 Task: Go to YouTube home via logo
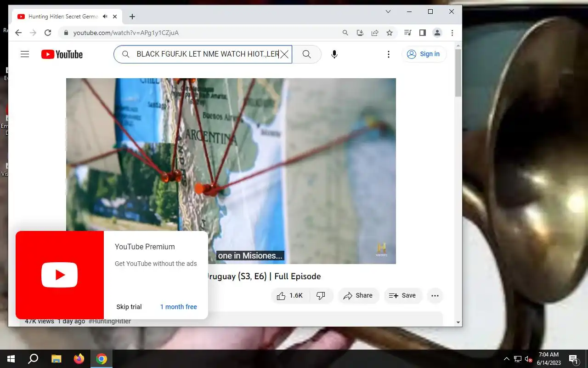(62, 54)
